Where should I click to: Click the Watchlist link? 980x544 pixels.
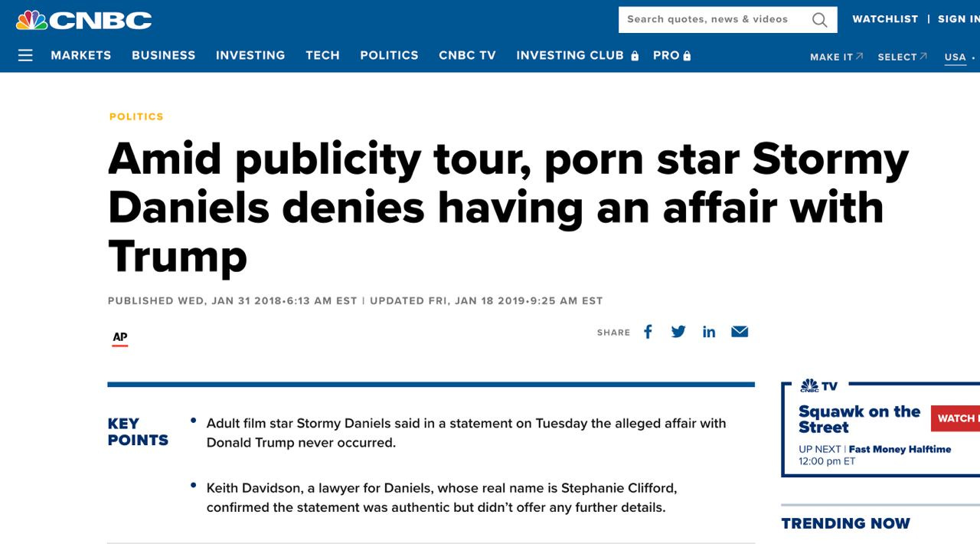click(x=885, y=19)
